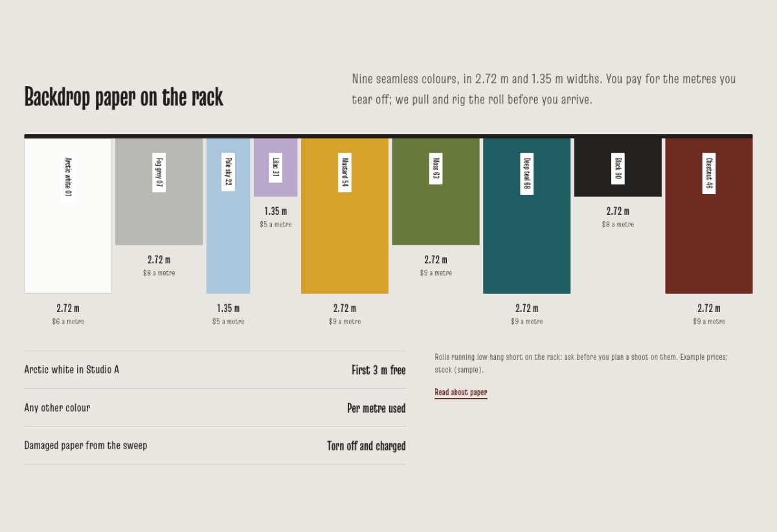
Task: Click the Damaged paper from the sweep row
Action: [215, 445]
